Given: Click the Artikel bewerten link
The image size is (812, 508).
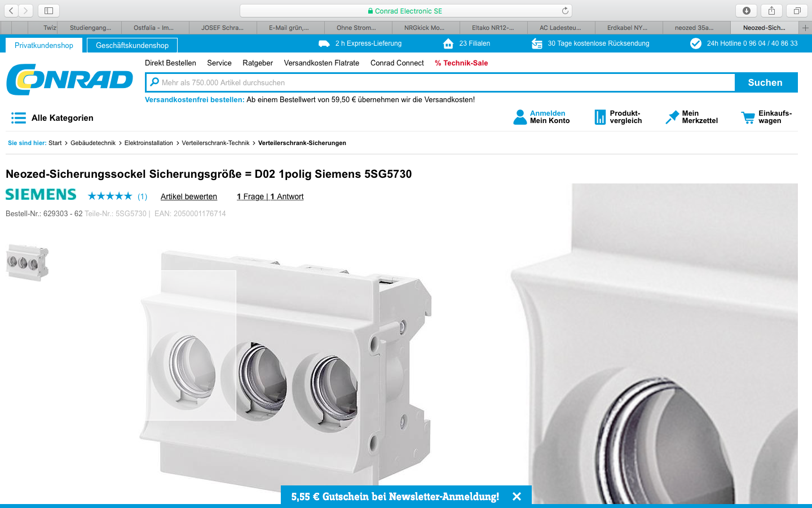Looking at the screenshot, I should (188, 196).
